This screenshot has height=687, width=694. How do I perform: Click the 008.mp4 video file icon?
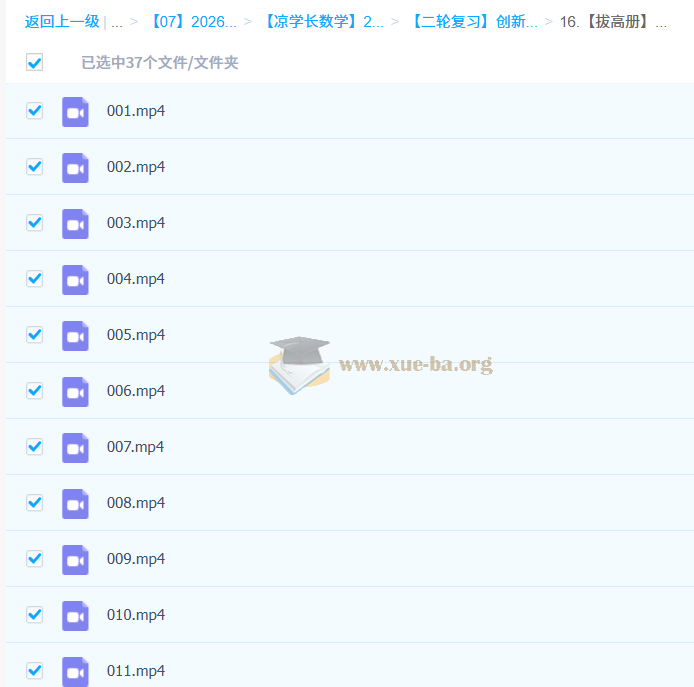click(75, 503)
